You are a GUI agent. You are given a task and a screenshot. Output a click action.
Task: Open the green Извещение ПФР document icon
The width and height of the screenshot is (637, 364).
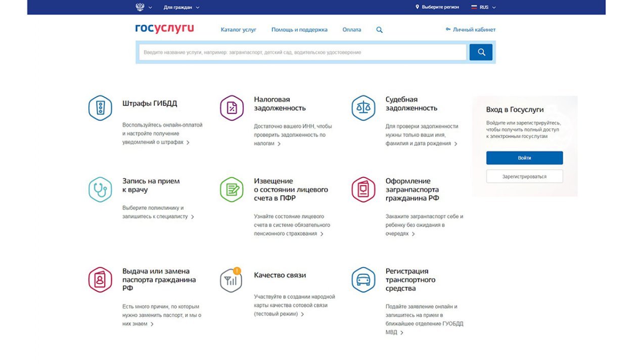click(x=232, y=190)
